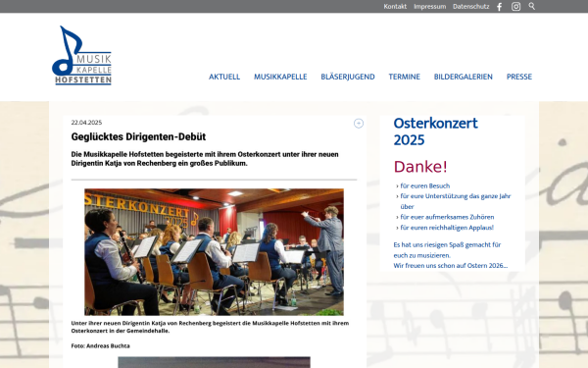The width and height of the screenshot is (588, 368).
Task: Go to the AKTUELL menu
Action: click(x=224, y=77)
